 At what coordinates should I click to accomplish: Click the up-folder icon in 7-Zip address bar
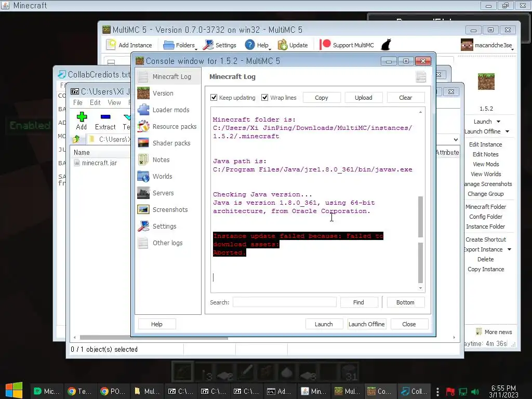76,139
